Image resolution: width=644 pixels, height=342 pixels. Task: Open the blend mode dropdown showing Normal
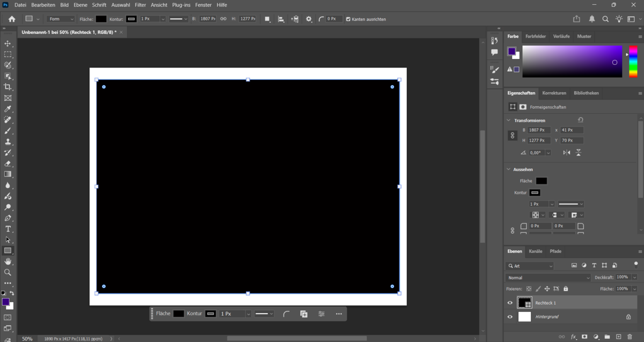pyautogui.click(x=547, y=277)
